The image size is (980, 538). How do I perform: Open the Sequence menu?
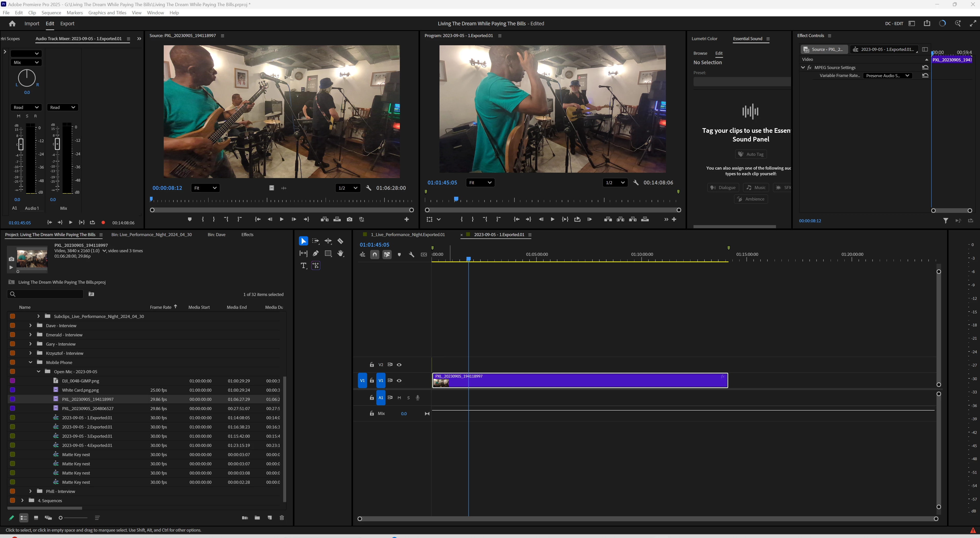(x=51, y=13)
